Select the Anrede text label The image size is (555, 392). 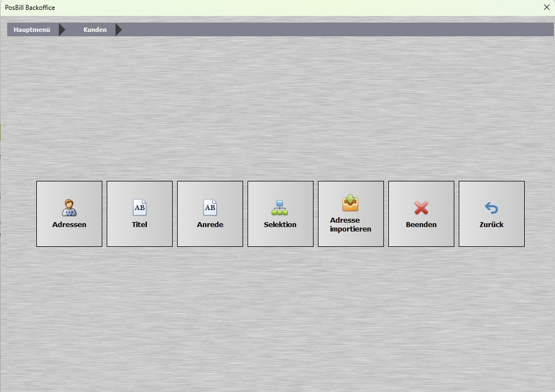coord(210,225)
